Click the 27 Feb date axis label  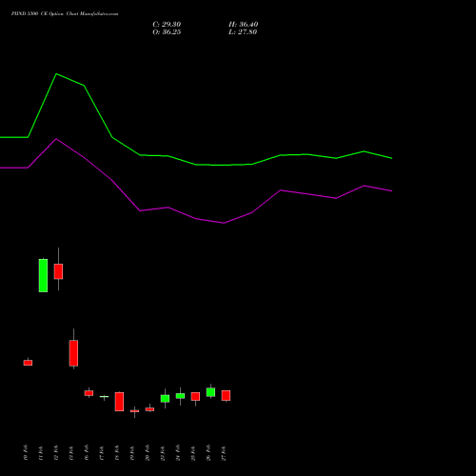tap(224, 453)
